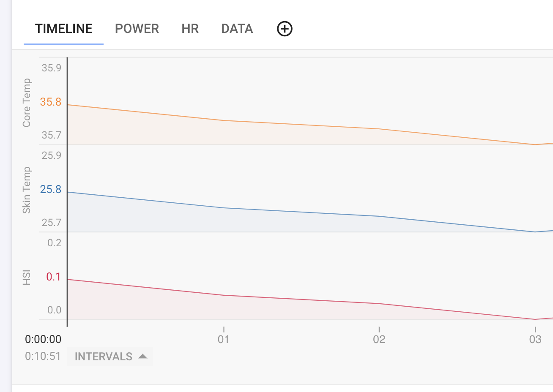The height and width of the screenshot is (392, 553).
Task: Click the Skin Temp axis label
Action: (x=27, y=190)
